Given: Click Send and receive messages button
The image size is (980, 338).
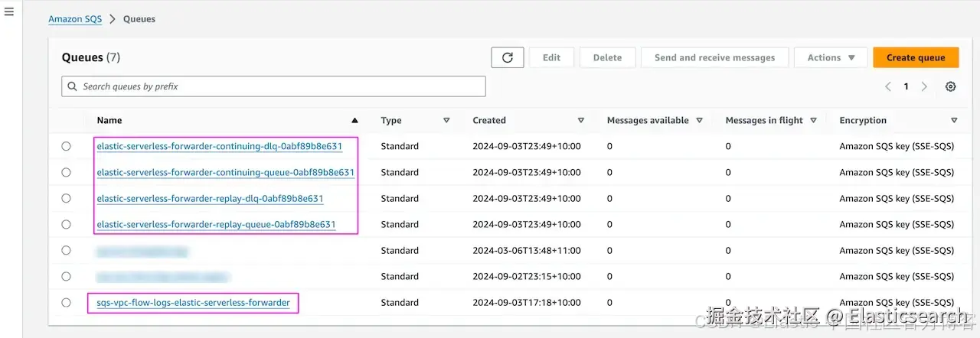Looking at the screenshot, I should point(714,57).
